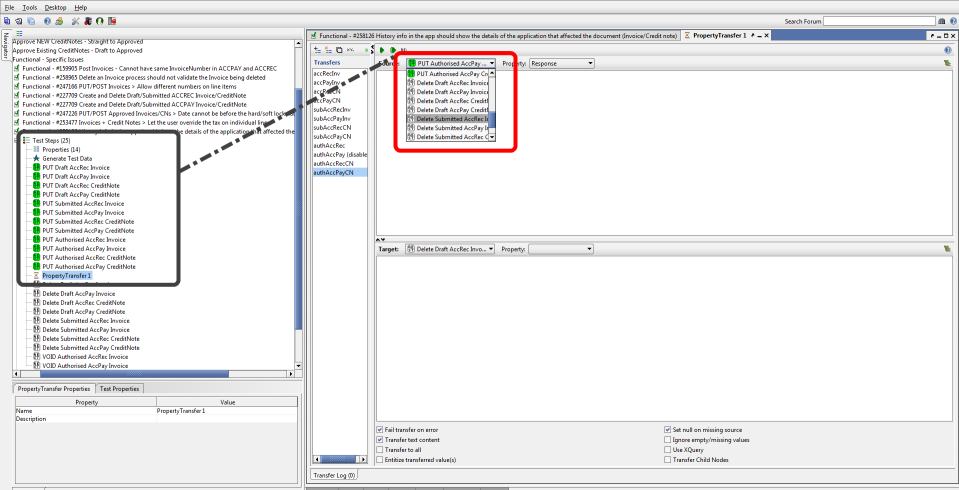Screen dimensions: 959x490
Task: Click the Search Forum binoculars icon
Action: [941, 21]
